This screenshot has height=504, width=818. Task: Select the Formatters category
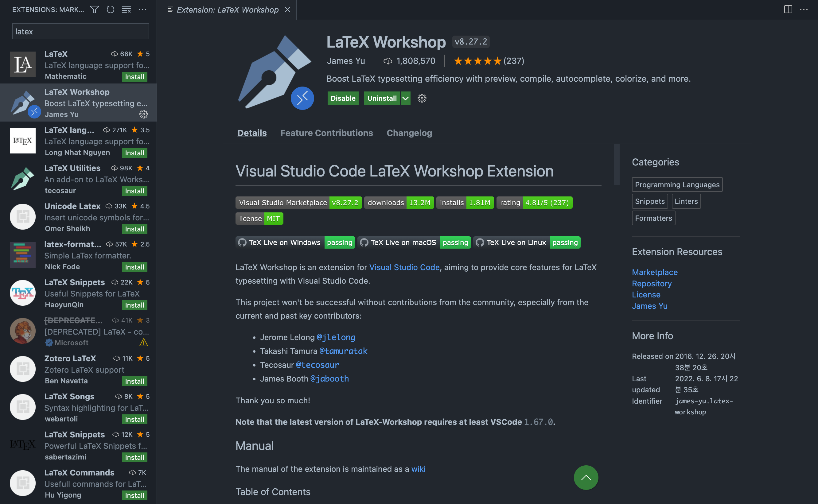pos(653,218)
